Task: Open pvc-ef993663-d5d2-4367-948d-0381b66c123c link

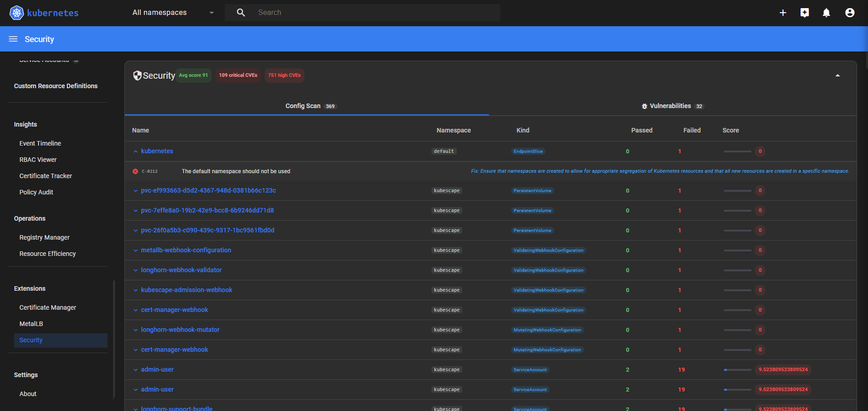Action: coord(209,190)
